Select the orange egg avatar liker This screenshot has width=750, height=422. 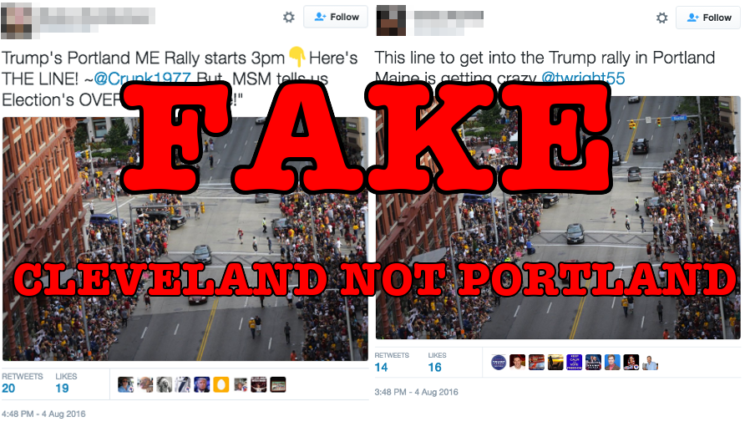pos(221,385)
